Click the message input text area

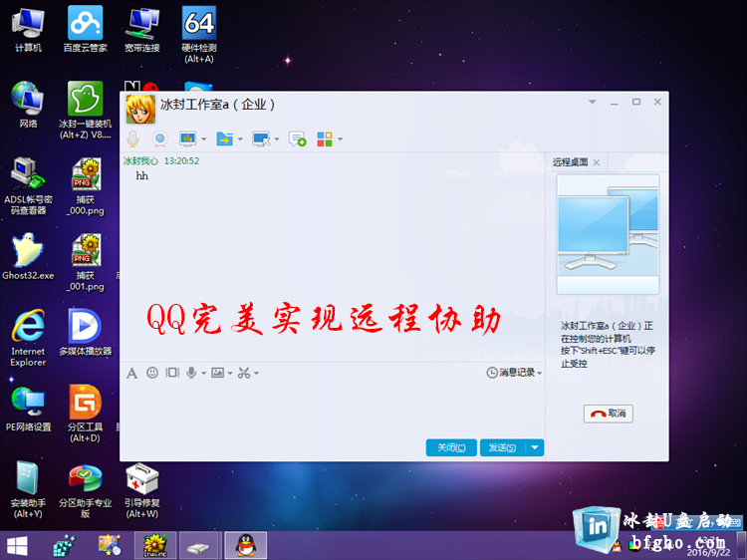click(333, 409)
